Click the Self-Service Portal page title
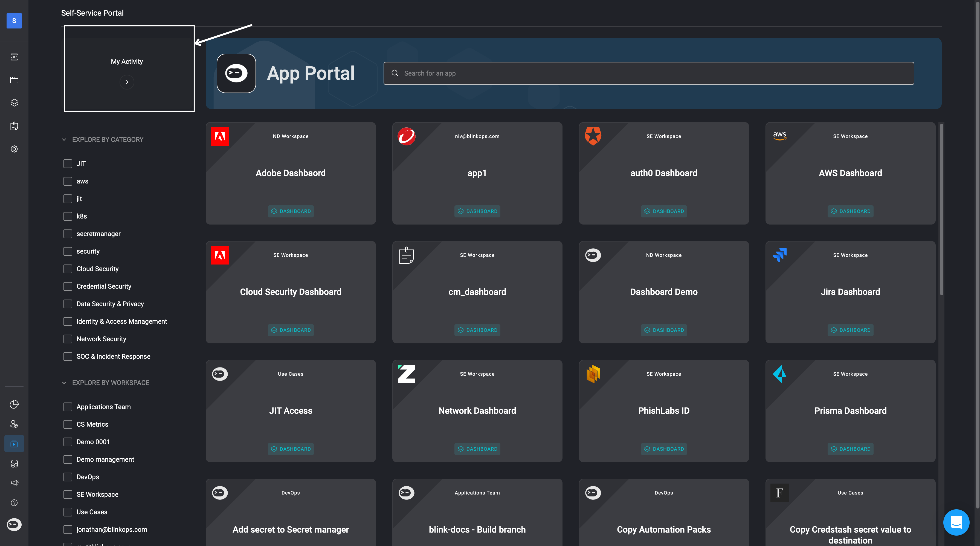 click(92, 13)
